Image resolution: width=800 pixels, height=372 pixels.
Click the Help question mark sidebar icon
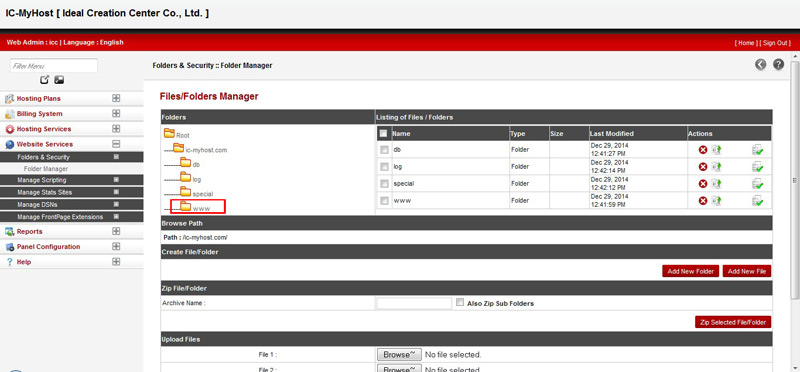coord(9,262)
